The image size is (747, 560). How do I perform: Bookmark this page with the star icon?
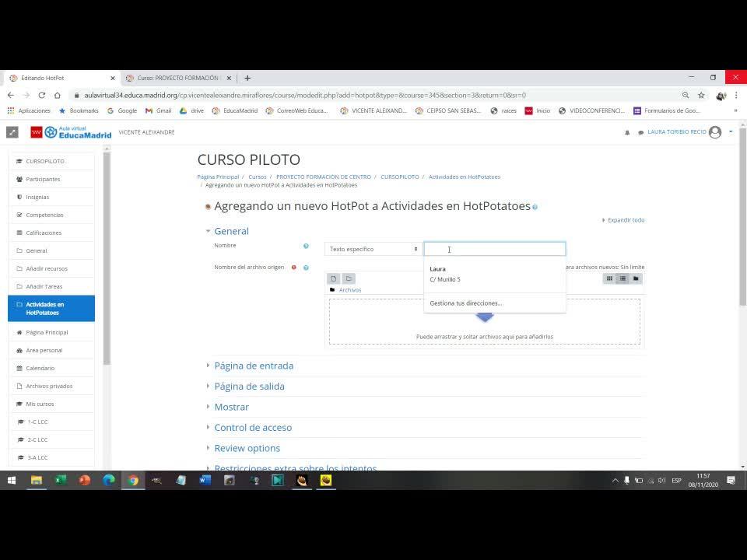tap(701, 95)
